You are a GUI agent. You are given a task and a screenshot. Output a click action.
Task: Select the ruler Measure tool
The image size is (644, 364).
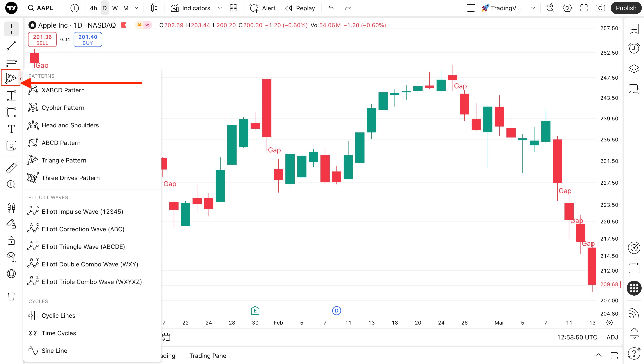coord(11,168)
